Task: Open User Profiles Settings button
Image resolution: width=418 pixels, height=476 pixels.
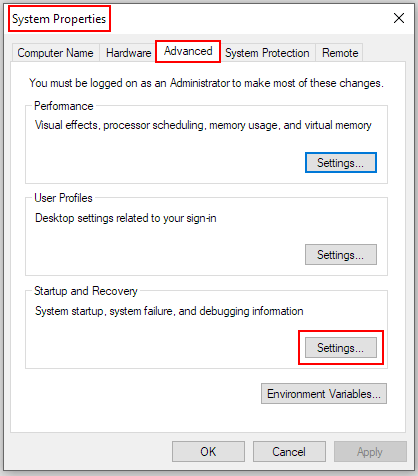Action: pos(341,255)
